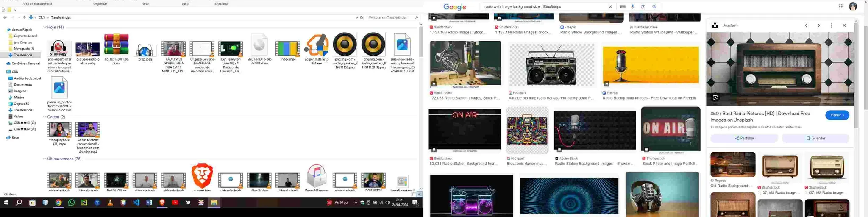
Task: Refresh the Transferências folder view
Action: point(362,17)
